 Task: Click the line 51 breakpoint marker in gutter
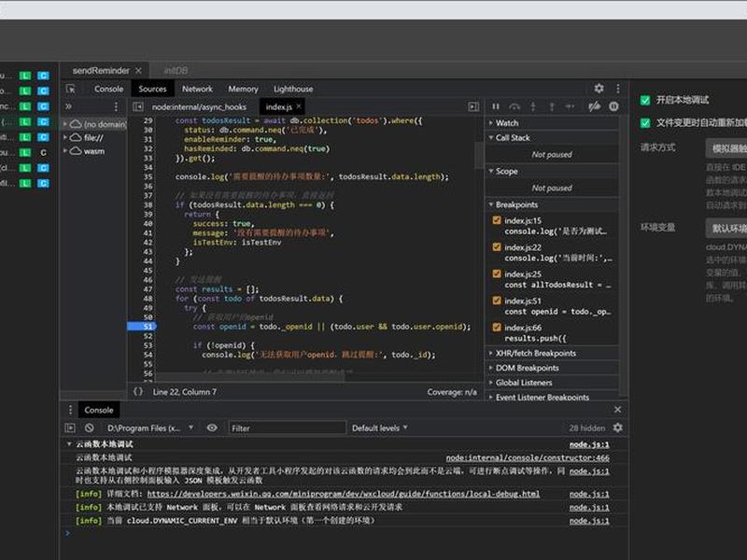click(142, 327)
